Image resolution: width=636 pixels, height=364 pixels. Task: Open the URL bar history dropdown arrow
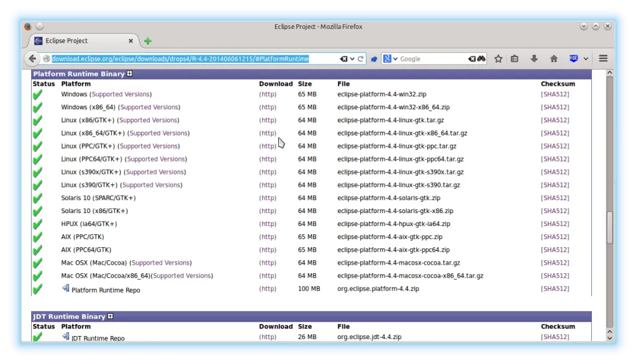(x=352, y=59)
